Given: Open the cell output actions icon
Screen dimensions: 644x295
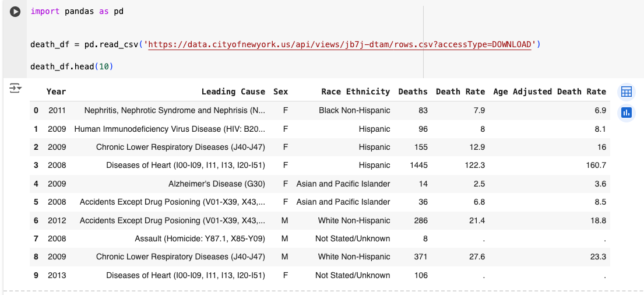Looking at the screenshot, I should pos(15,88).
